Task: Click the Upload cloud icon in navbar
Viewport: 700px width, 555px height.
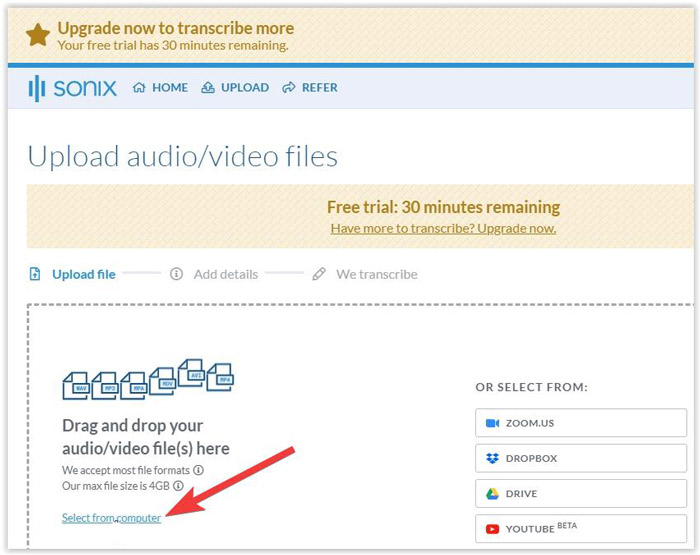Action: click(208, 88)
